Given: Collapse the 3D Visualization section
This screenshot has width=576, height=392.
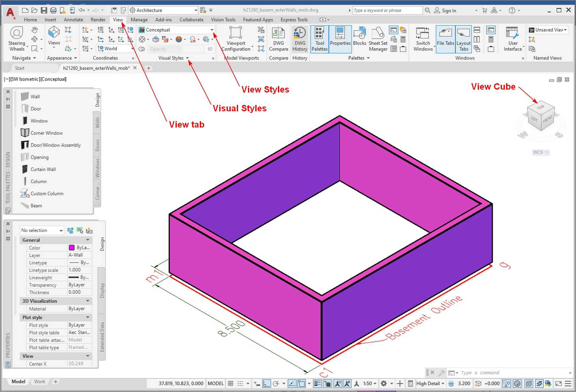Looking at the screenshot, I should click(88, 301).
